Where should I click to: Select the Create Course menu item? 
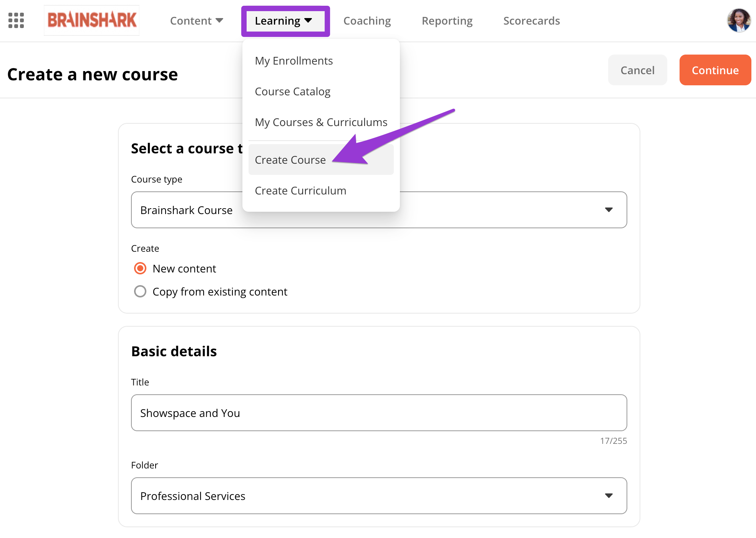click(x=321, y=159)
